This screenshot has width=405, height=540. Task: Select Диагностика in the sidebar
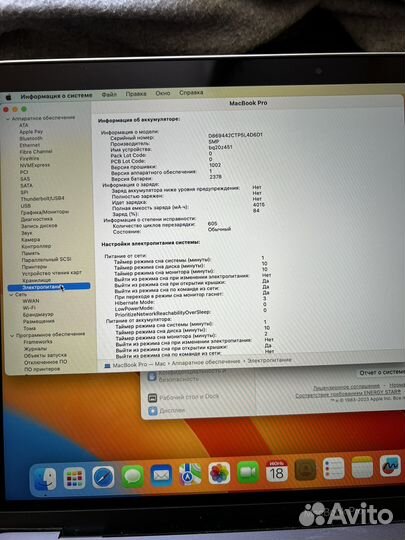click(37, 219)
